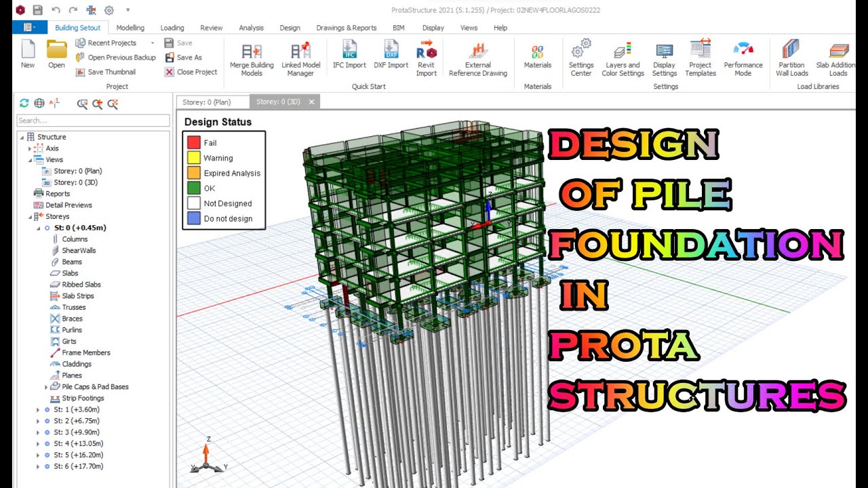The width and height of the screenshot is (868, 488).
Task: Click the red Fail legend swatch
Action: point(194,142)
